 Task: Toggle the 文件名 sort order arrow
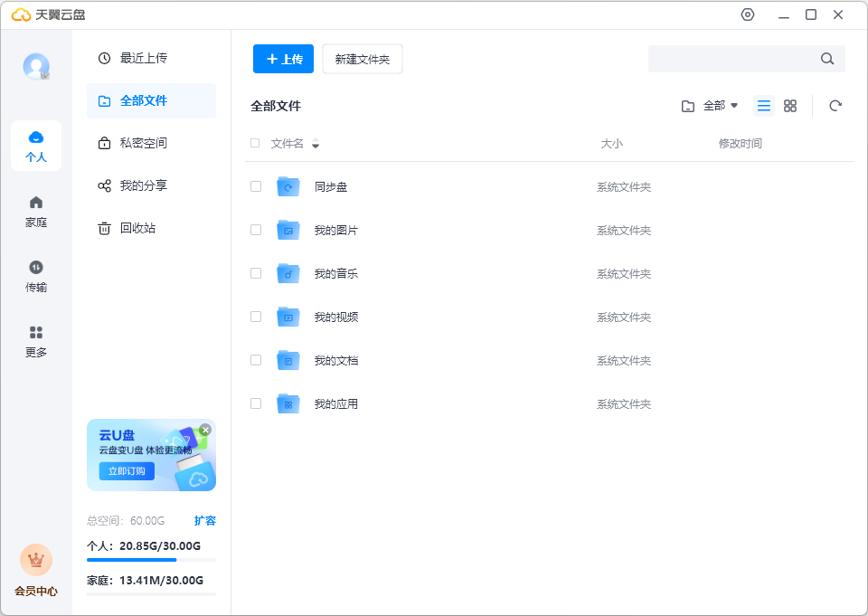316,144
